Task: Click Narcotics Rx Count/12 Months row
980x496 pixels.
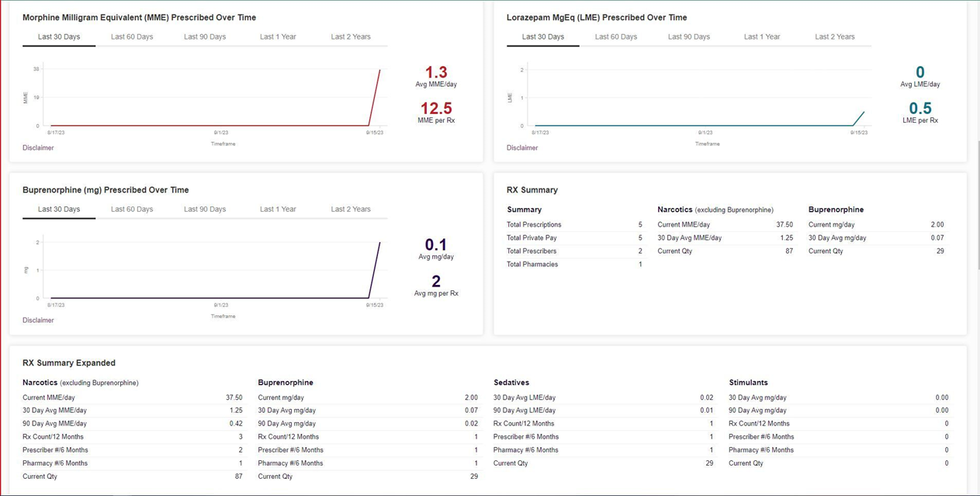Action: click(x=133, y=437)
